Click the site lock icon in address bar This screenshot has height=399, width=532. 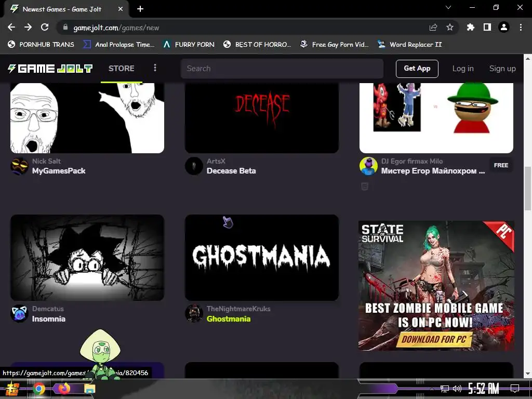(65, 28)
